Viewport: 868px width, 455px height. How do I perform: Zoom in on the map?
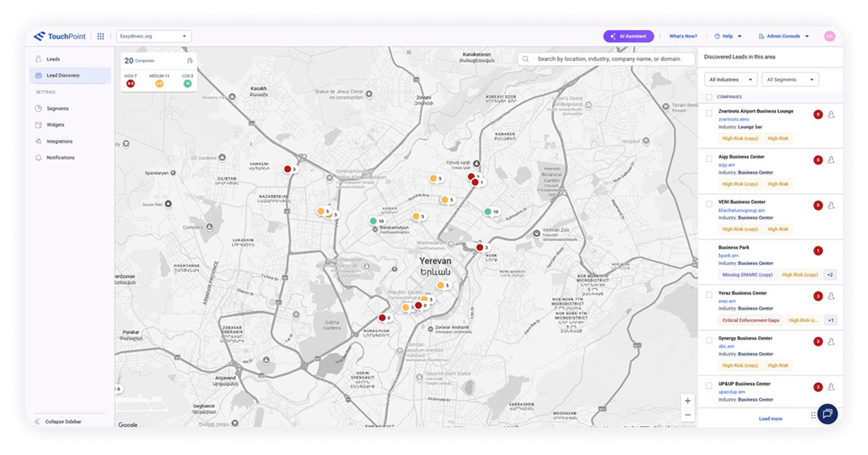point(687,401)
